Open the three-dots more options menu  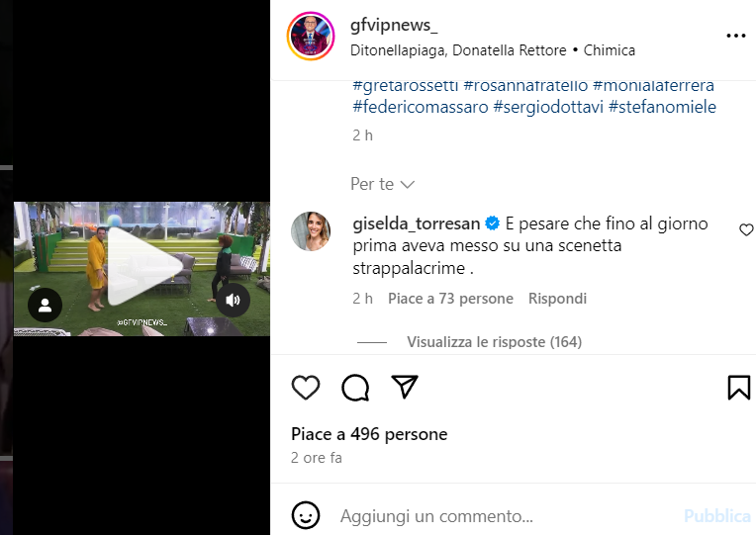(x=736, y=36)
